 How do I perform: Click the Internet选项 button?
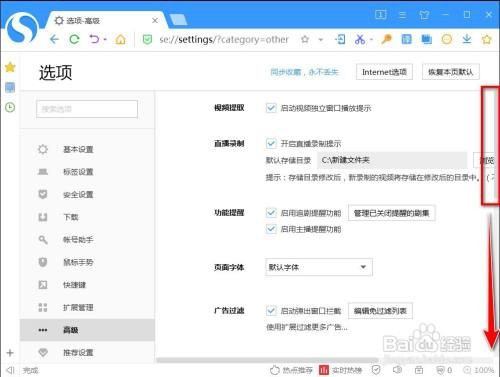coord(384,72)
